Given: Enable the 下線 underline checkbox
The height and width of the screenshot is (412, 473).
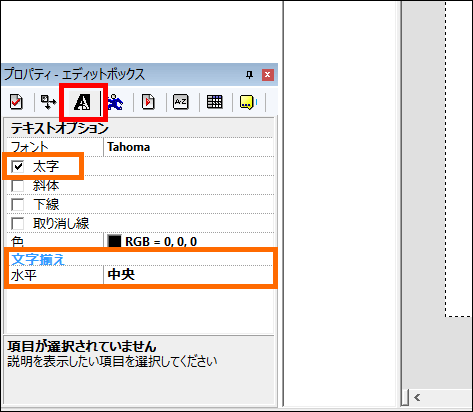Looking at the screenshot, I should click(x=18, y=204).
